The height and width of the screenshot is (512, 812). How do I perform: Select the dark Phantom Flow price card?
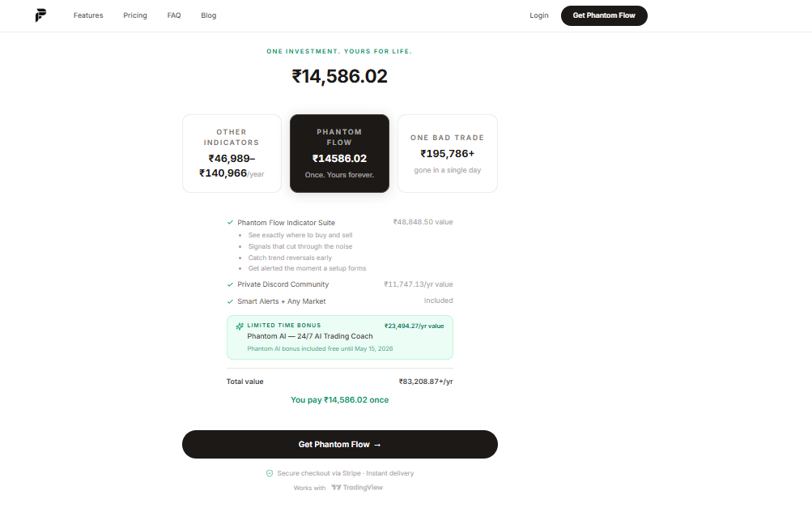point(339,153)
